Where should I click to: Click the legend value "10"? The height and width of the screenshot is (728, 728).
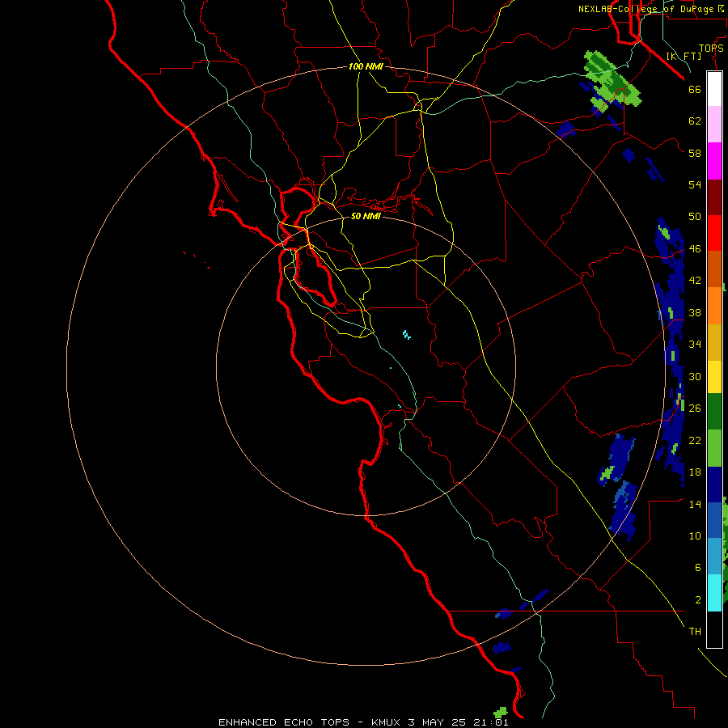coord(695,535)
